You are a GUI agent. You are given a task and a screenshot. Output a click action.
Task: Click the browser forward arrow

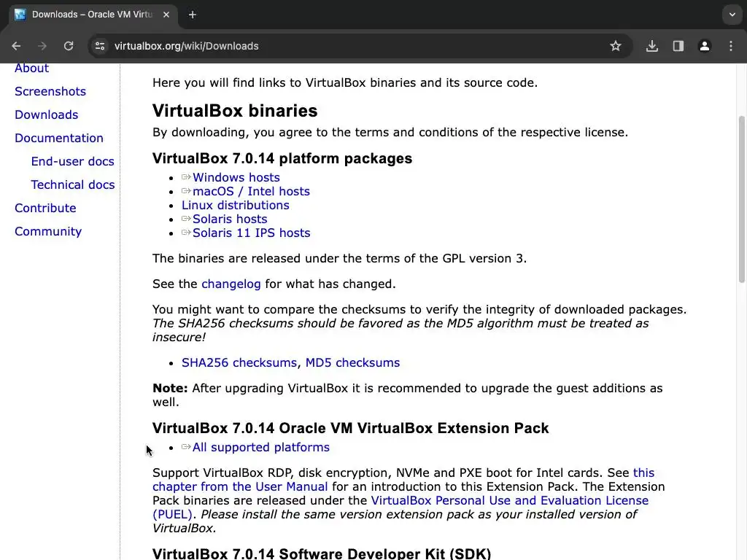click(42, 46)
